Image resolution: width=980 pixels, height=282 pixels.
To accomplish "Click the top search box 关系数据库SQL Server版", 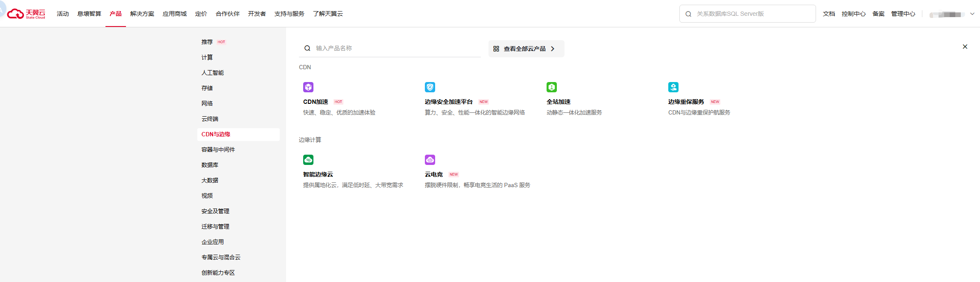I will click(747, 14).
